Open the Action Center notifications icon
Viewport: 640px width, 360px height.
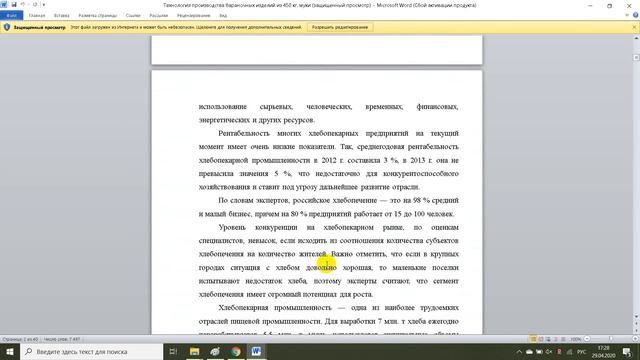[627, 352]
